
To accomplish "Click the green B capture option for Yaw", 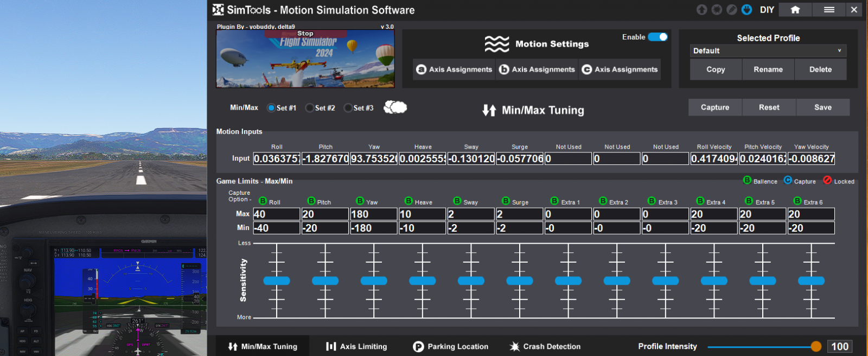I will pos(360,201).
